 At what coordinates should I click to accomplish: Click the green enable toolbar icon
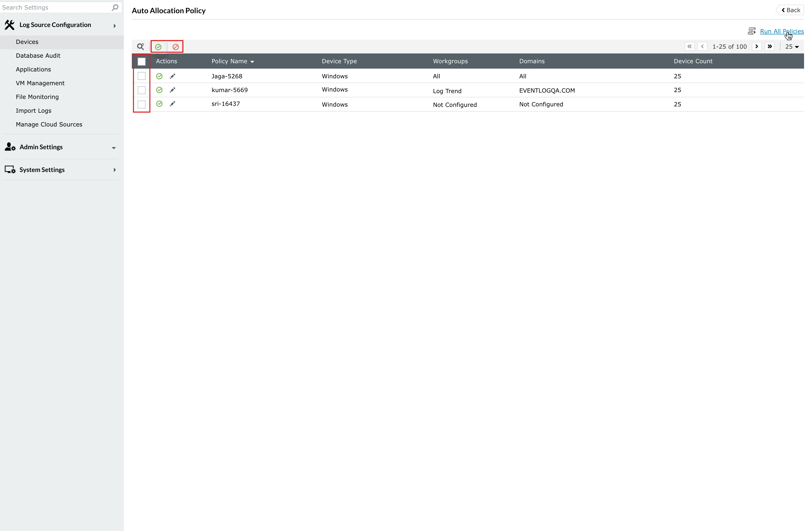(x=158, y=46)
